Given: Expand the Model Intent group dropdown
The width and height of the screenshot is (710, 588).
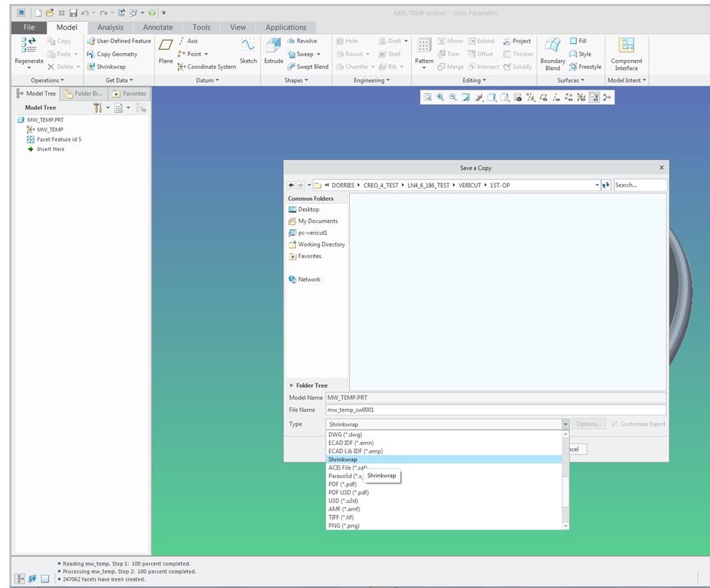Looking at the screenshot, I should (626, 80).
